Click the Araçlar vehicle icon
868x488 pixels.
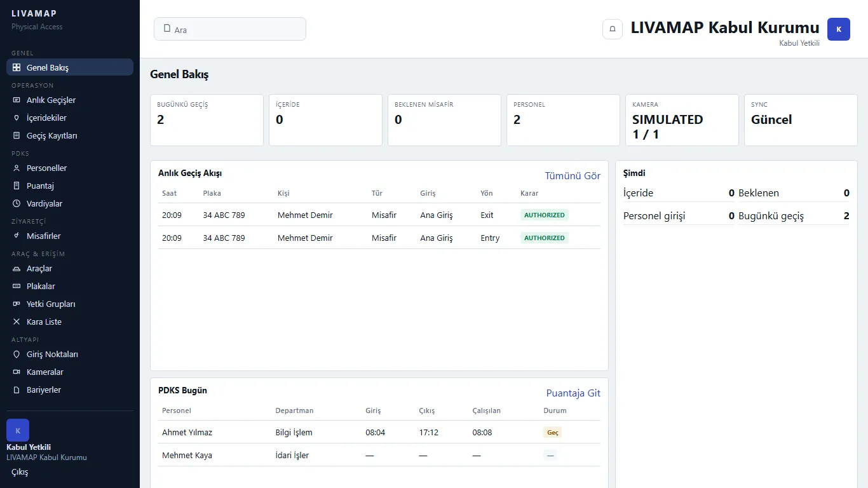tap(17, 268)
